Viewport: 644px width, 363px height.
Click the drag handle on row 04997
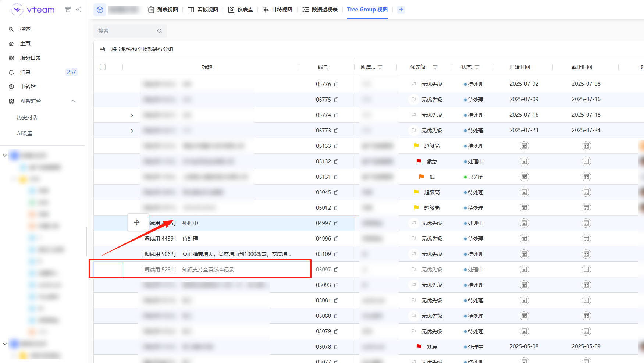click(x=137, y=222)
